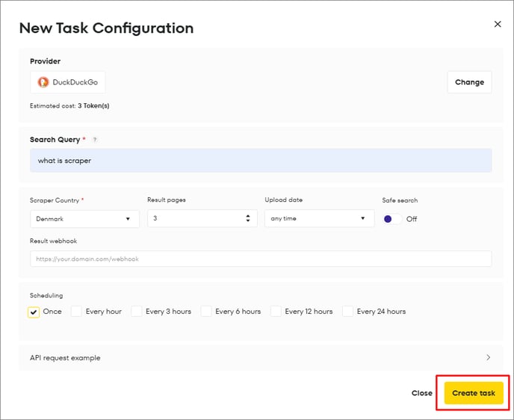Click the DuckDuckGo provider logo
This screenshot has height=420, width=514.
[x=43, y=82]
